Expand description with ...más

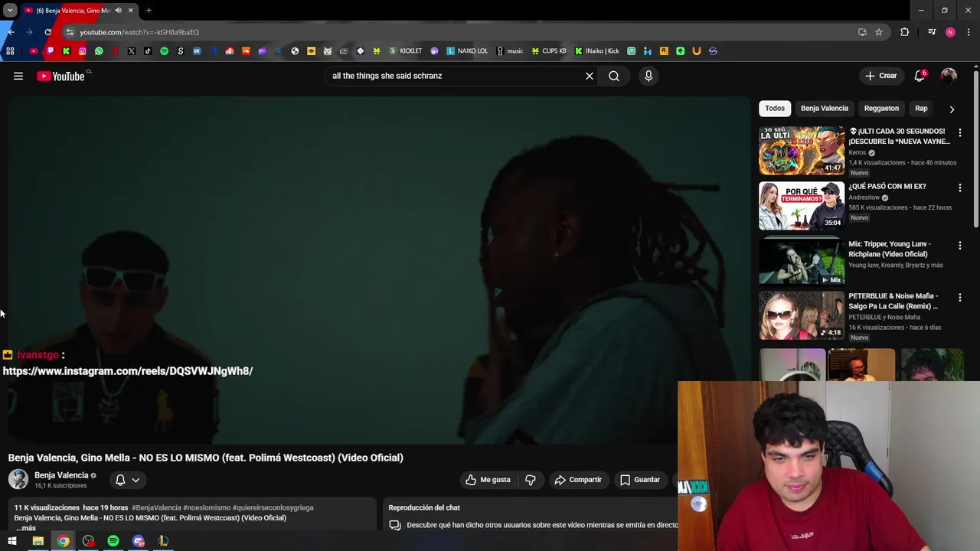tap(25, 528)
